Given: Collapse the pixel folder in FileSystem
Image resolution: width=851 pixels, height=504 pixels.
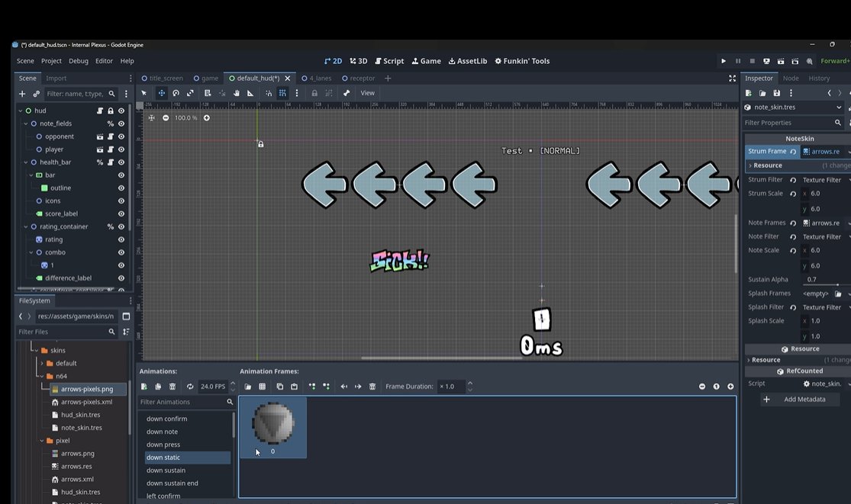Looking at the screenshot, I should coord(42,441).
